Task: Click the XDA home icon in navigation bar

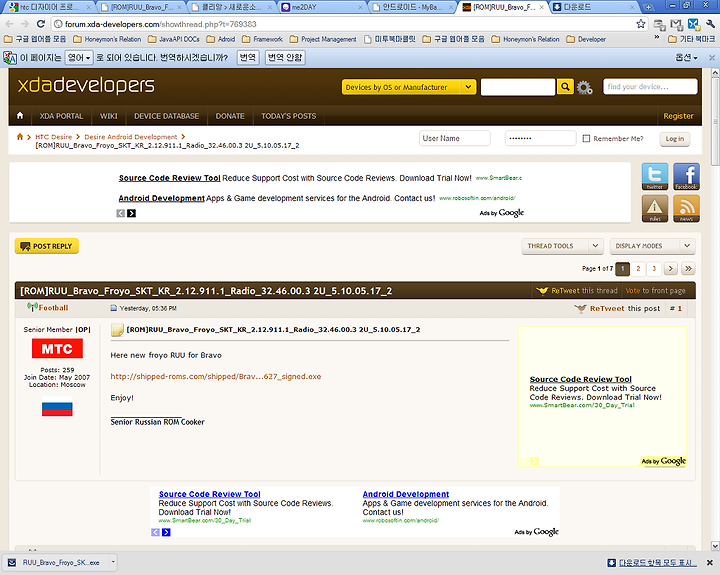Action: (20, 116)
